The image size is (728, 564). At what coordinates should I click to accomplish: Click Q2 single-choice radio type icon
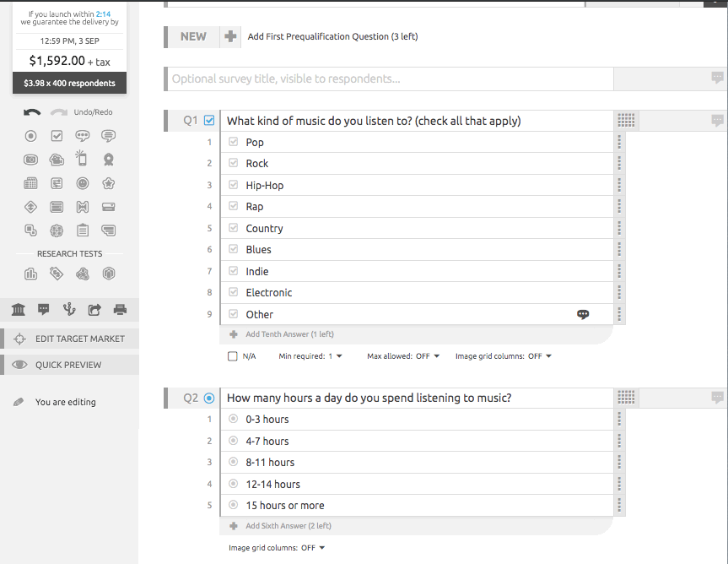(209, 399)
